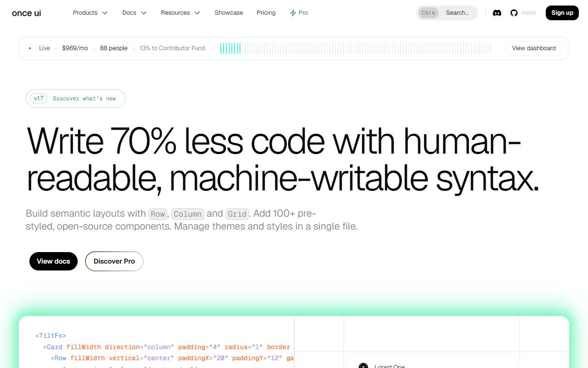
Task: Click the Lorant One avatar icon
Action: pos(363,366)
